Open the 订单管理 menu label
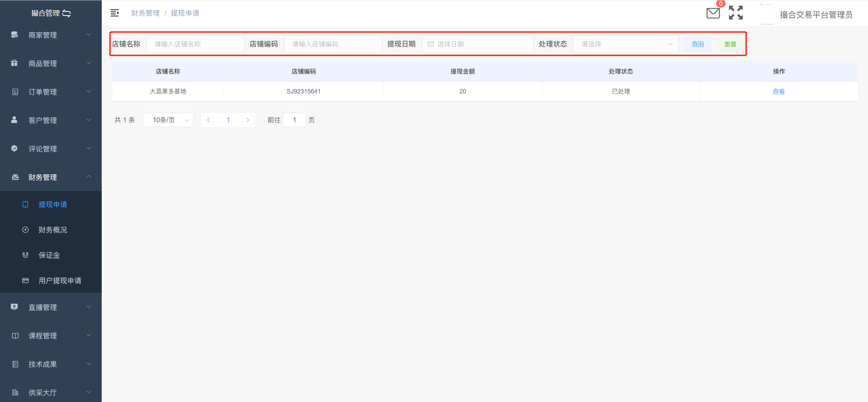The height and width of the screenshot is (402, 868). click(x=43, y=92)
